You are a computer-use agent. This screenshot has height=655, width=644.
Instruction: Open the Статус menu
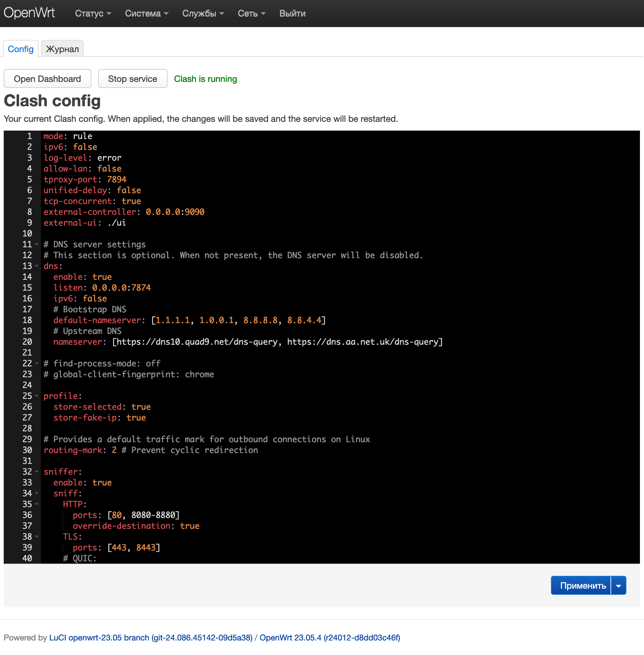[x=93, y=14]
